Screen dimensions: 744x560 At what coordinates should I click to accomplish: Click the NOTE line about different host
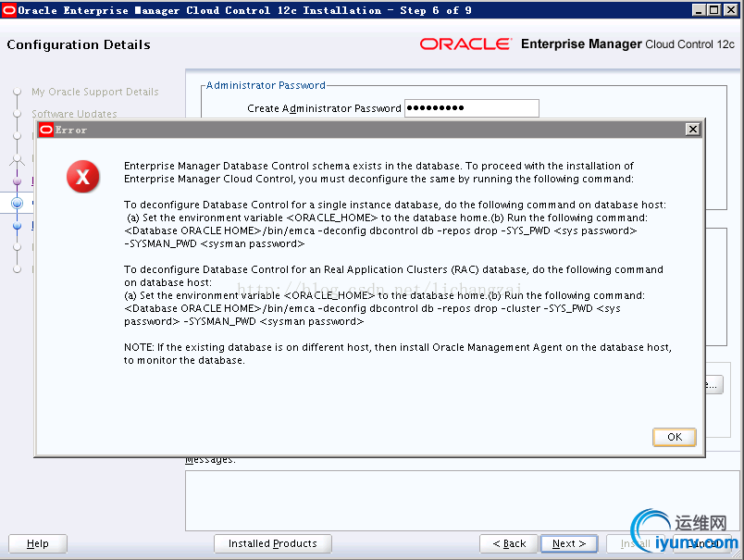(398, 347)
